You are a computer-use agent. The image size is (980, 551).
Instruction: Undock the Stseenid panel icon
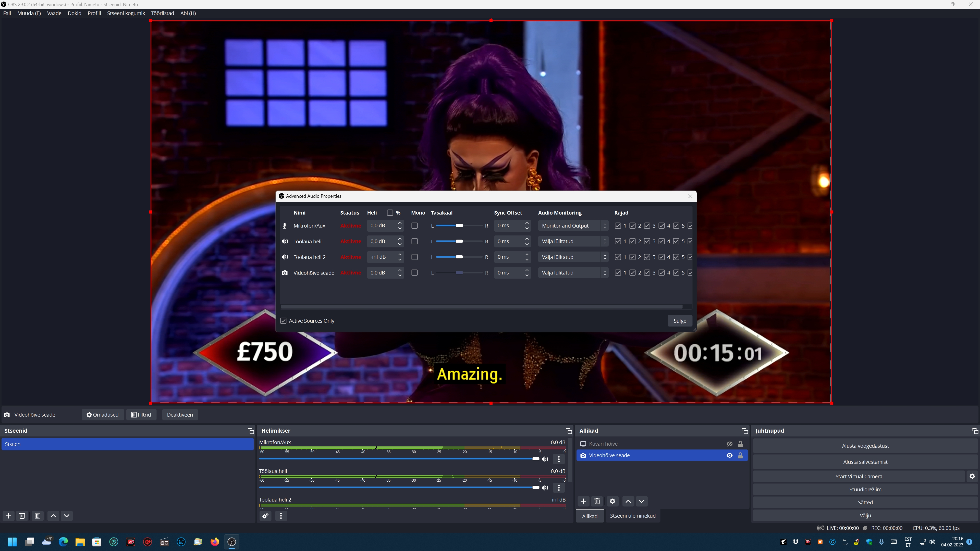click(x=250, y=430)
